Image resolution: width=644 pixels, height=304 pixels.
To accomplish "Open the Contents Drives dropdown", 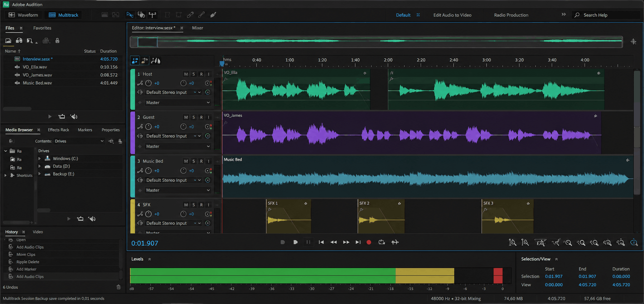I will click(x=79, y=141).
